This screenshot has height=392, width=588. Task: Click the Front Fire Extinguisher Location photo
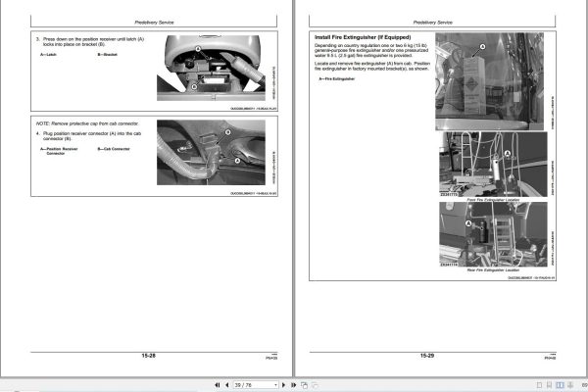[x=493, y=164]
